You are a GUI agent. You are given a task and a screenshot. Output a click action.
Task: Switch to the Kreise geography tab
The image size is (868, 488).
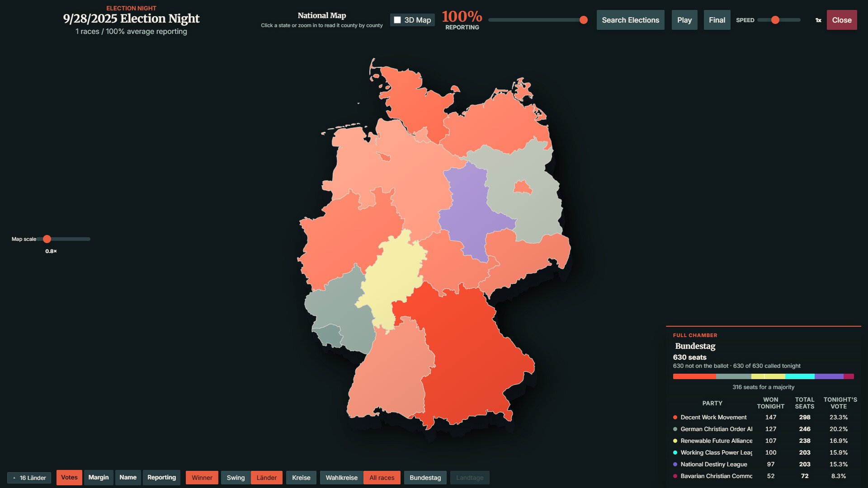click(301, 478)
